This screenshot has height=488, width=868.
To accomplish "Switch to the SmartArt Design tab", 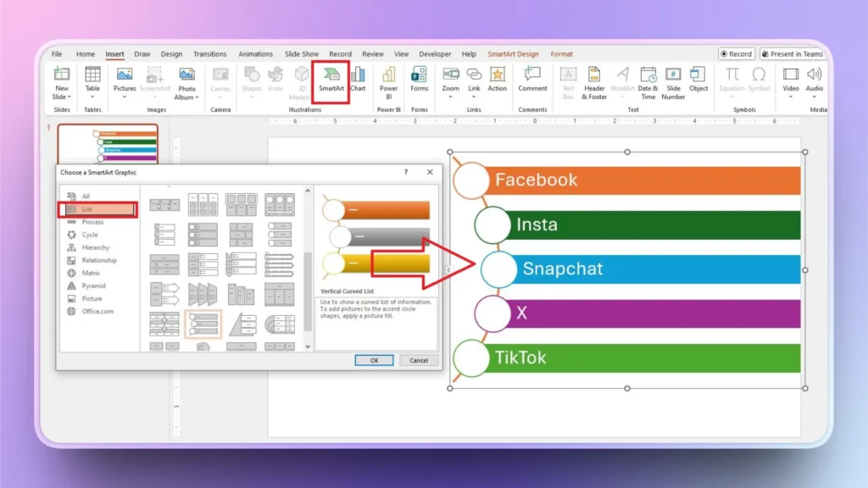I will (x=513, y=53).
